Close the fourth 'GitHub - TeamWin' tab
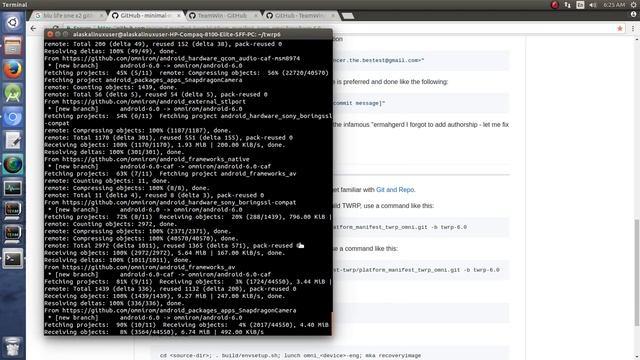The width and height of the screenshot is (640, 360). 333,16
